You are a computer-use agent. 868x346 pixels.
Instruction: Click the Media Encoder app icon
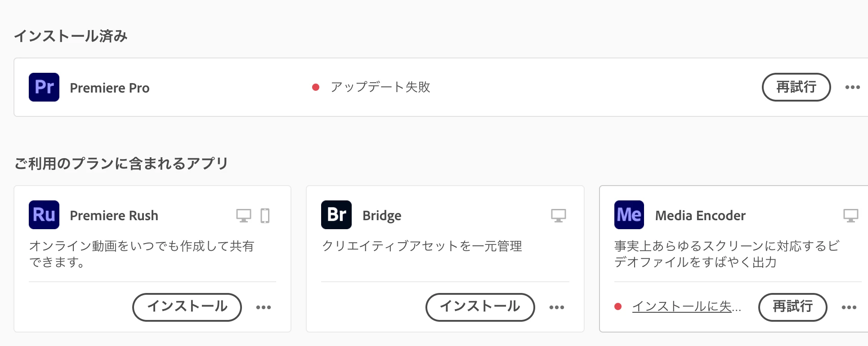point(629,215)
